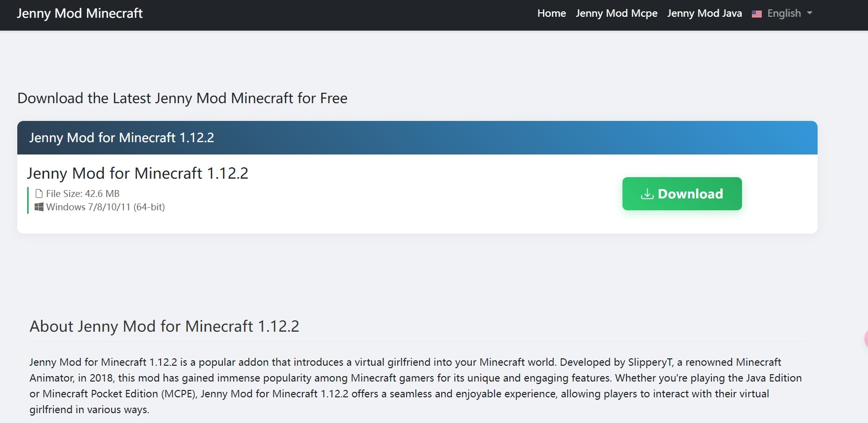Image resolution: width=868 pixels, height=423 pixels.
Task: Click the pink floating widget at right edge
Action: pyautogui.click(x=866, y=339)
